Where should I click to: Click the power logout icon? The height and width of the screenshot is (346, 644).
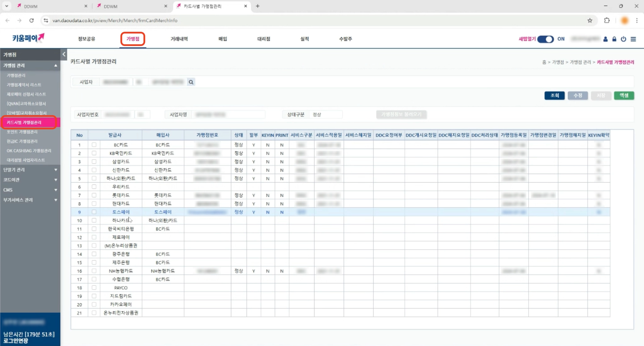[623, 39]
